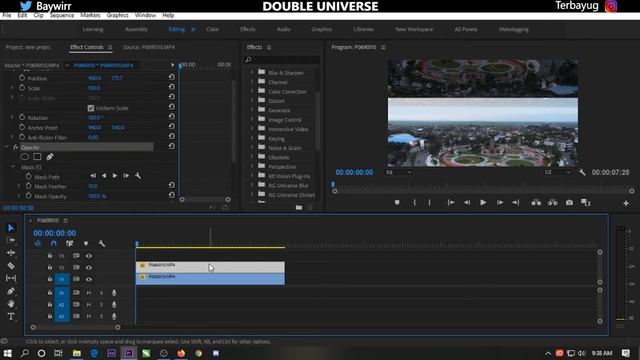Export a frame with the camera icon
The image size is (640, 360).
point(569,202)
